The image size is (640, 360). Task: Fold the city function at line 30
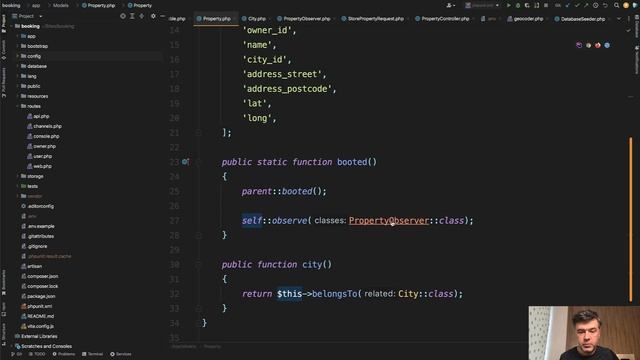198,264
